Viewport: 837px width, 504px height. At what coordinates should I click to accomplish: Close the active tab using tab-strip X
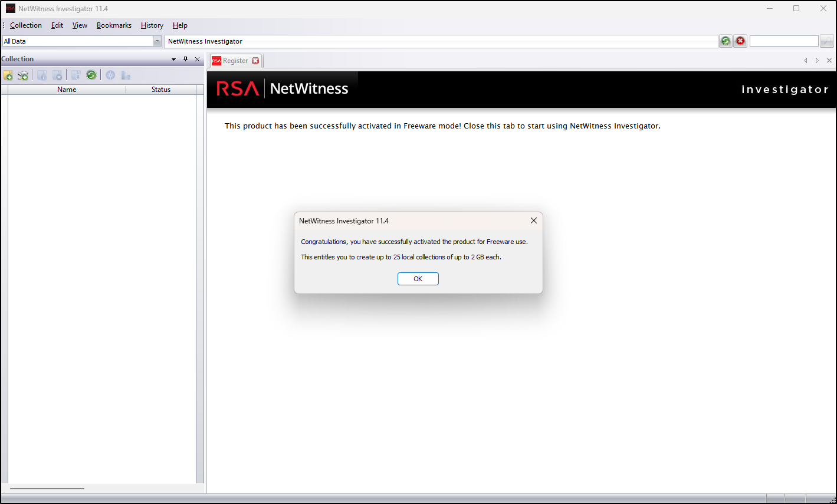(829, 61)
